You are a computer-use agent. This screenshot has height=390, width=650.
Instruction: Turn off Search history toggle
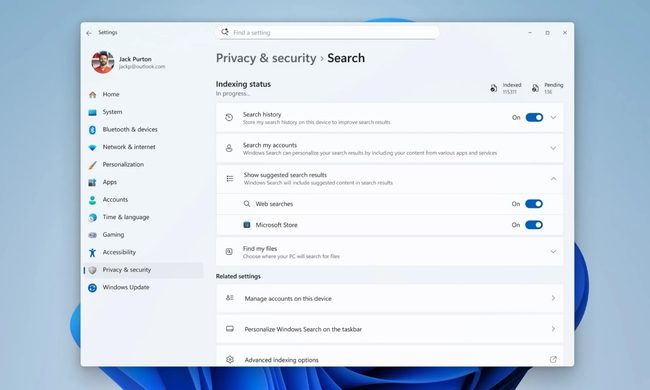pos(534,118)
